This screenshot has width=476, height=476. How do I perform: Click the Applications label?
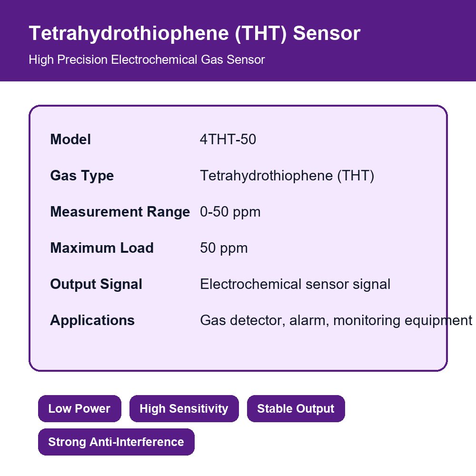pyautogui.click(x=92, y=320)
